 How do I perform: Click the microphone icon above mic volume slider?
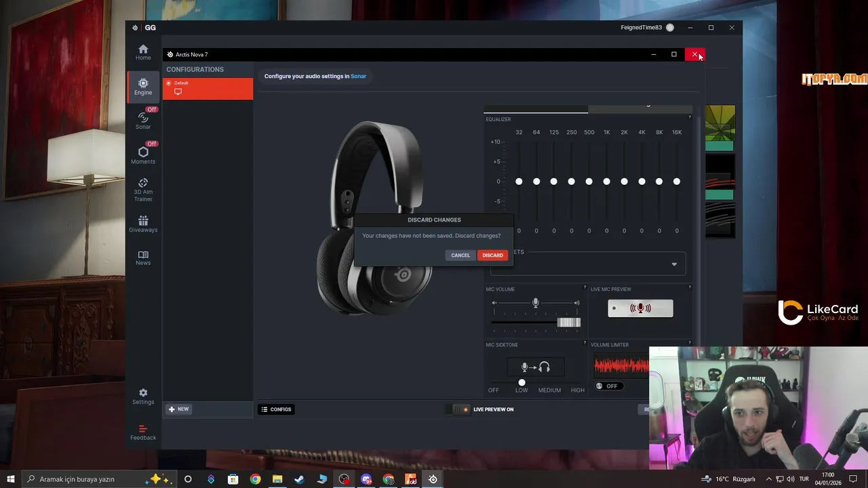[536, 303]
